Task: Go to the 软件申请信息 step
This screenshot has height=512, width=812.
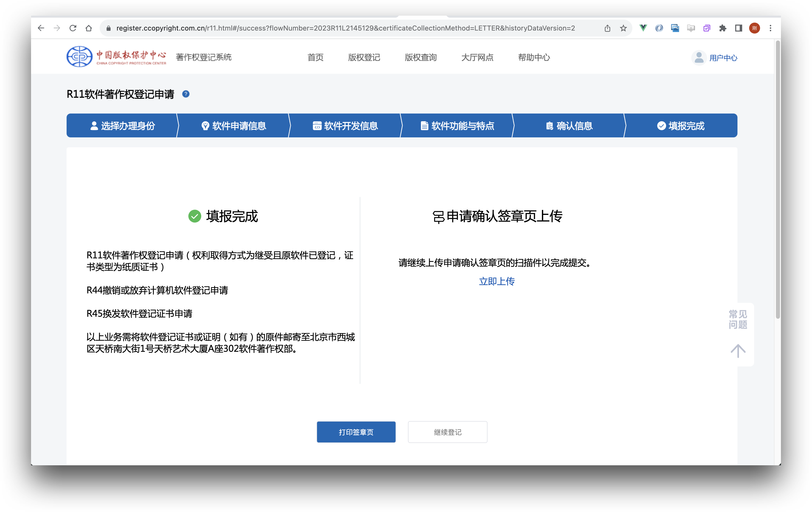Action: [234, 126]
